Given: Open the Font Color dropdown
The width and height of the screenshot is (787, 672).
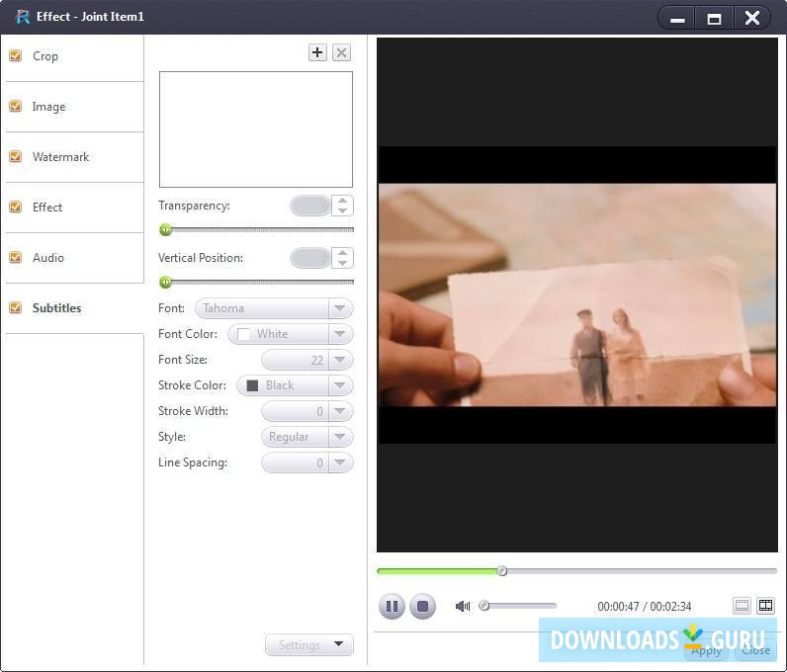Looking at the screenshot, I should pyautogui.click(x=291, y=334).
